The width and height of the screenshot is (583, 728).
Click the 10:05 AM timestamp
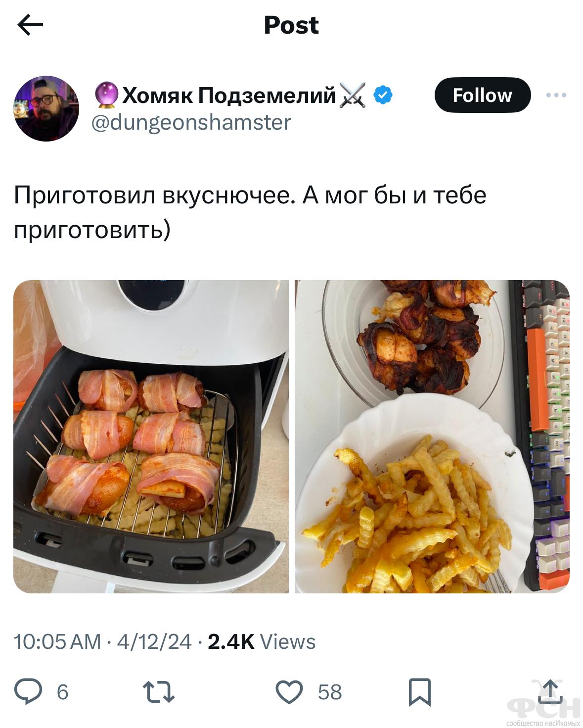[x=57, y=641]
